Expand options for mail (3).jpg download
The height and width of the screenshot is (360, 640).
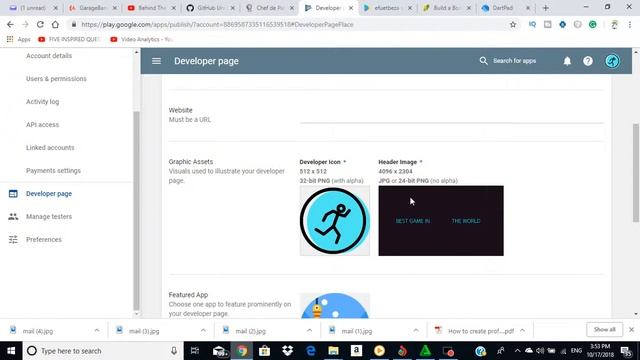click(x=203, y=330)
